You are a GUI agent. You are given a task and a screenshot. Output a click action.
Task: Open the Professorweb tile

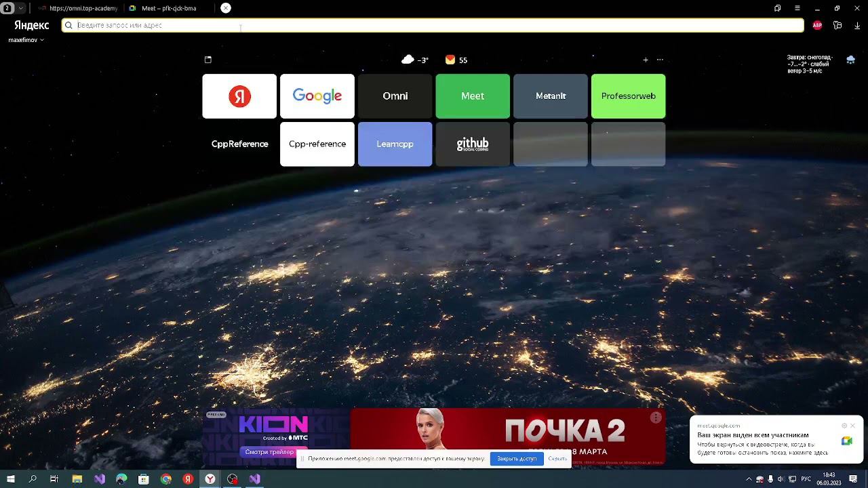628,96
